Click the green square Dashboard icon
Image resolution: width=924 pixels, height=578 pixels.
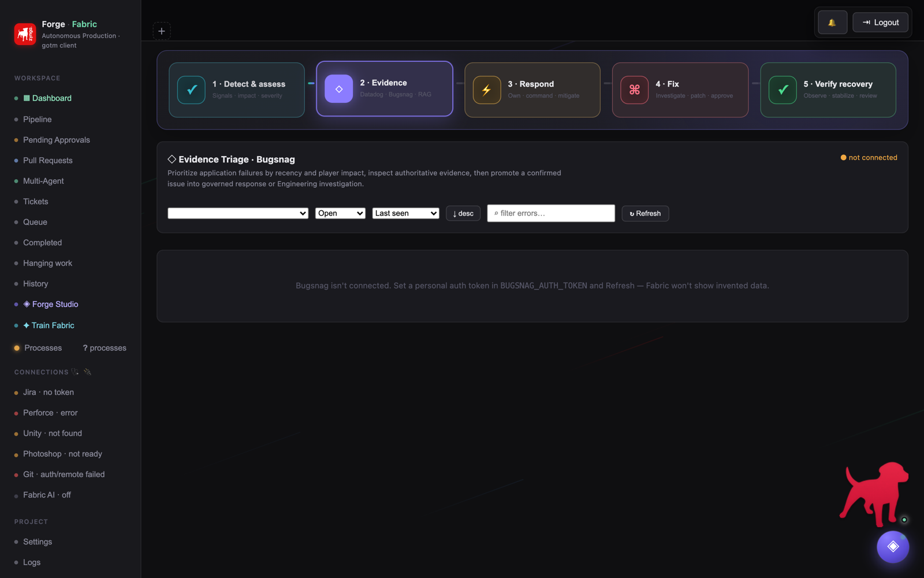tap(27, 98)
